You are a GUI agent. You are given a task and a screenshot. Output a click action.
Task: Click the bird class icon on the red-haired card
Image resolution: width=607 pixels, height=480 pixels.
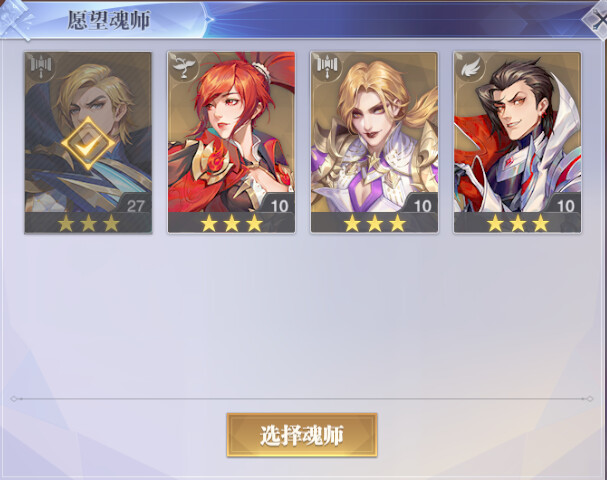click(183, 67)
